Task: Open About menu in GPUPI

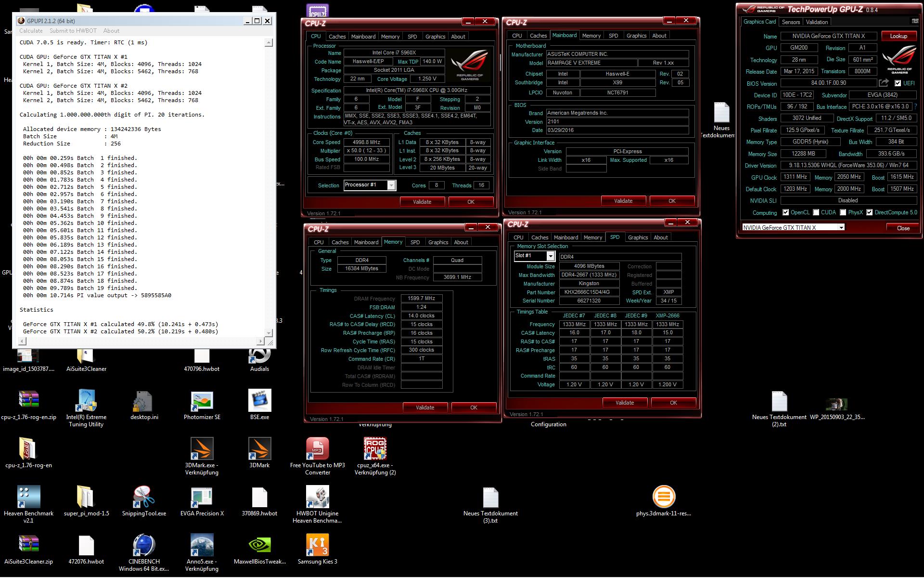Action: tap(111, 31)
